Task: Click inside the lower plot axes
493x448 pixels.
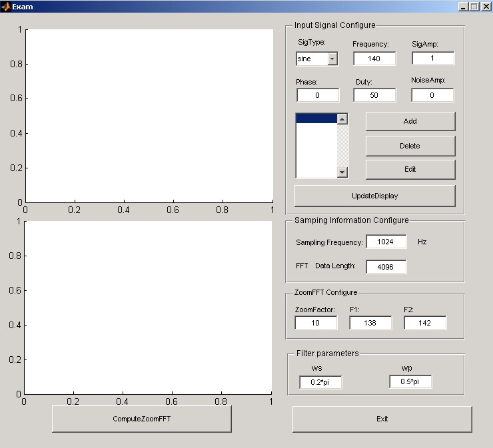Action: (148, 308)
